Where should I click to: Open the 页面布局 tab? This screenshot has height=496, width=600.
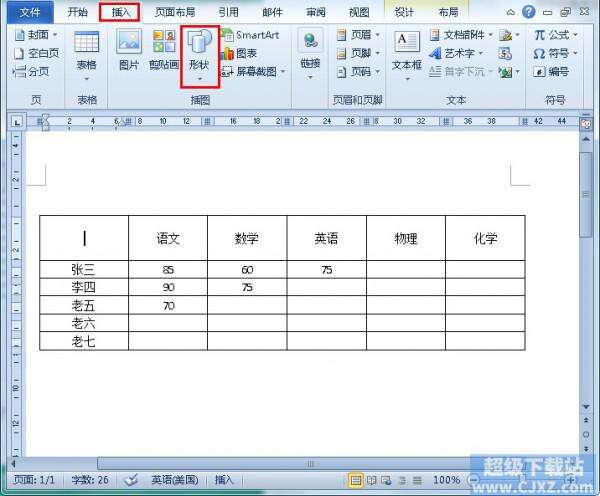(x=174, y=12)
